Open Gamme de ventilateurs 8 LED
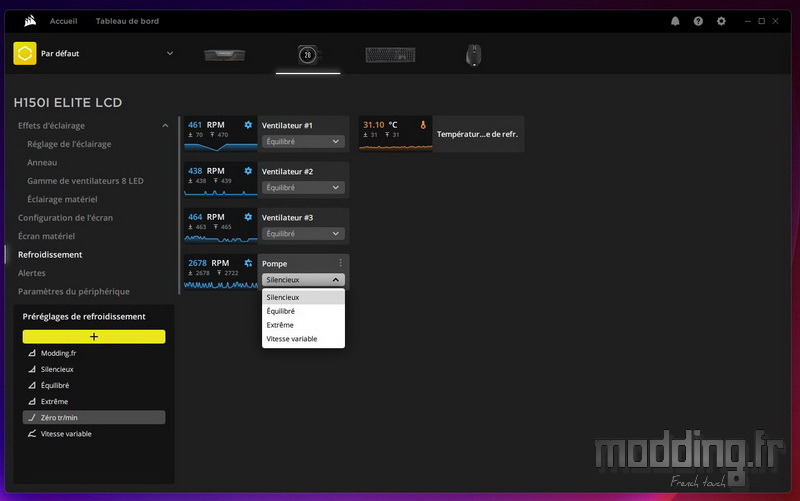Screen dimensions: 800x501 (x=85, y=181)
